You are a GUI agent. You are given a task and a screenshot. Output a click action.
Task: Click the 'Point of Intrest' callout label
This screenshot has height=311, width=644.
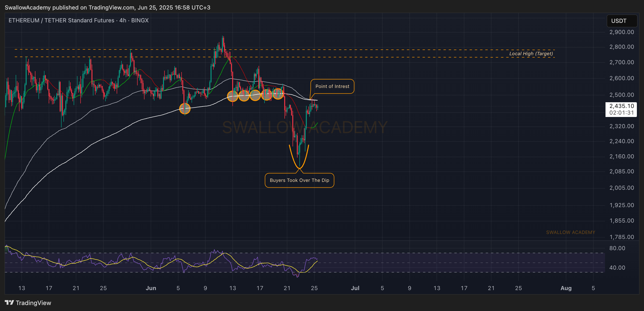click(x=332, y=86)
